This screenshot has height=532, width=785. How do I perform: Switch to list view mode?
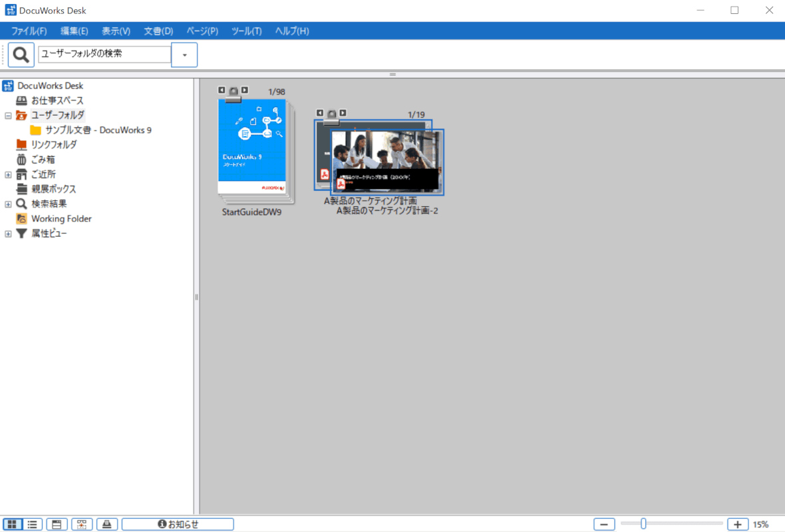tap(32, 524)
